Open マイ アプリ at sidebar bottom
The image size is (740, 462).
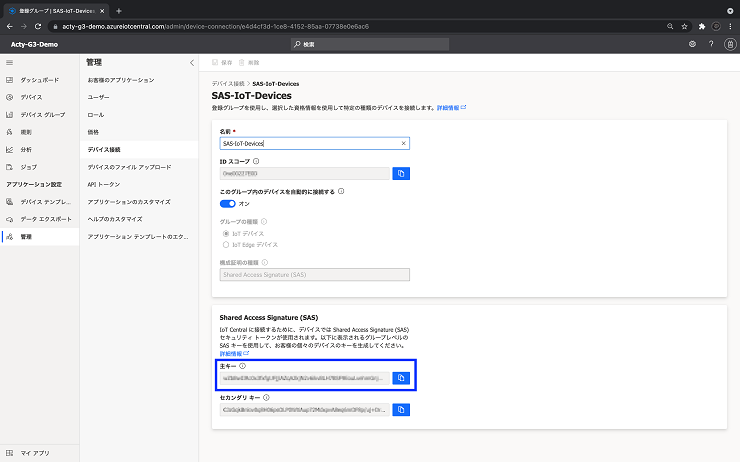click(x=40, y=453)
